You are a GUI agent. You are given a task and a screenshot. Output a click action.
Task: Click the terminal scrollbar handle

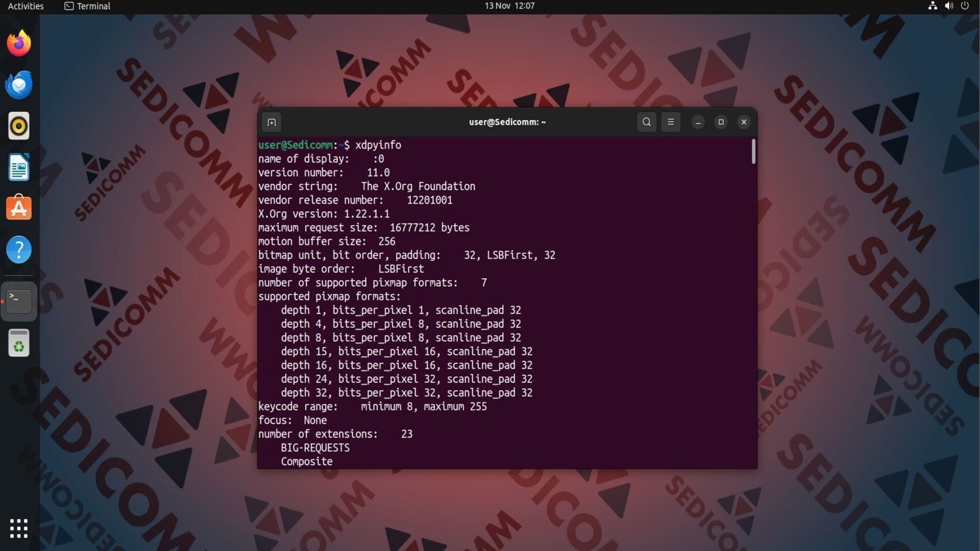[x=753, y=152]
